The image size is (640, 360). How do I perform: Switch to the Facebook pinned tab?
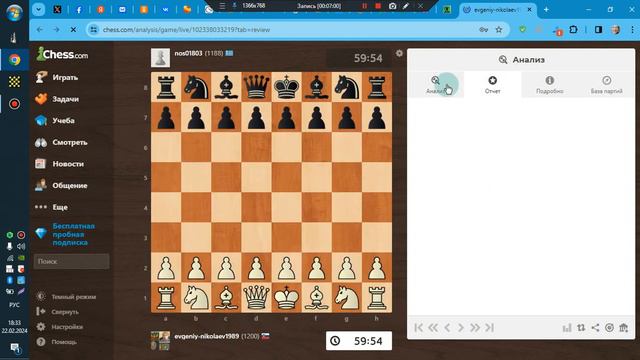(79, 9)
